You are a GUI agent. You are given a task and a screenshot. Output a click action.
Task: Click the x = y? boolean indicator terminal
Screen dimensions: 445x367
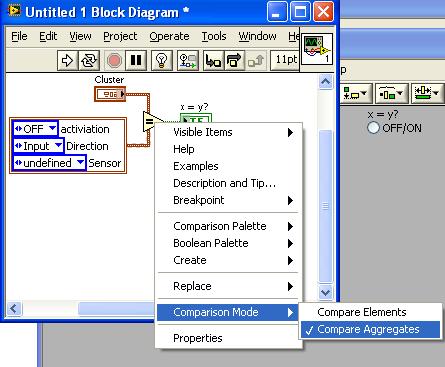tap(196, 119)
